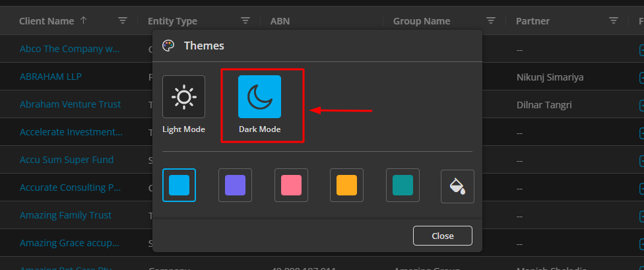Pick the purple theme color

(235, 185)
